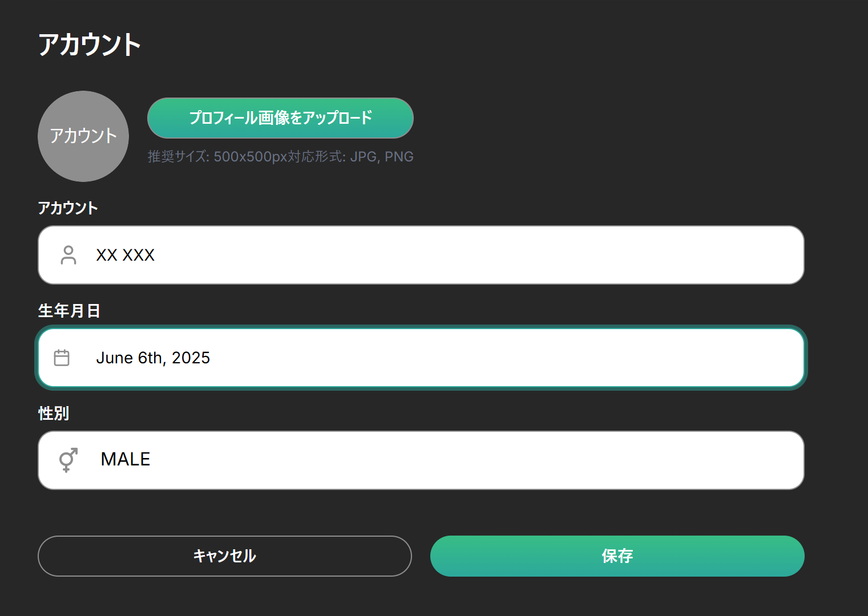Click the gender symbol icon
The image size is (868, 616).
68,460
